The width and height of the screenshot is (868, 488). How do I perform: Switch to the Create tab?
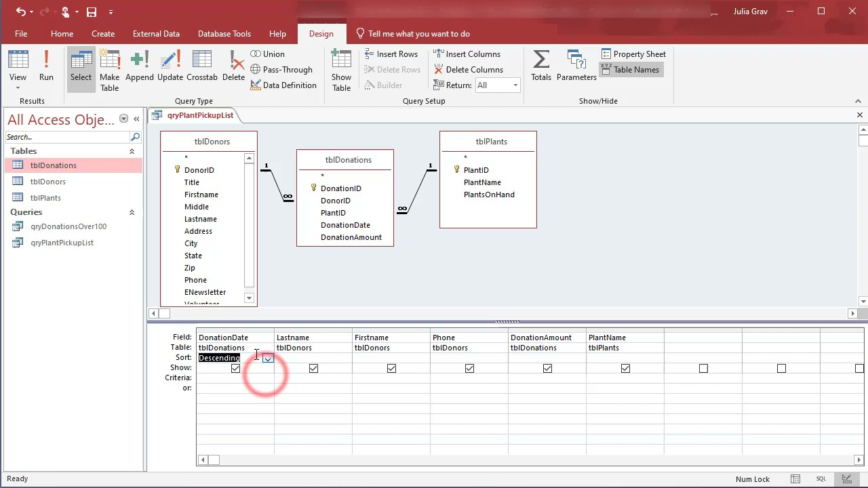point(103,34)
